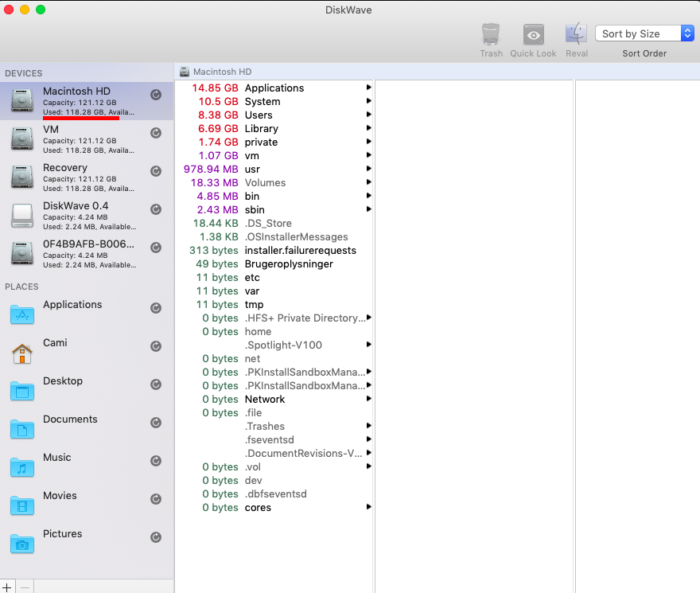The height and width of the screenshot is (593, 700).
Task: Refresh the VM volume scan
Action: (x=156, y=133)
